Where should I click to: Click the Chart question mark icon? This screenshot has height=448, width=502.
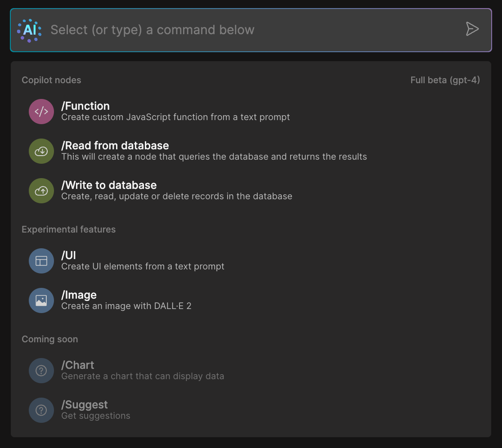pos(41,371)
